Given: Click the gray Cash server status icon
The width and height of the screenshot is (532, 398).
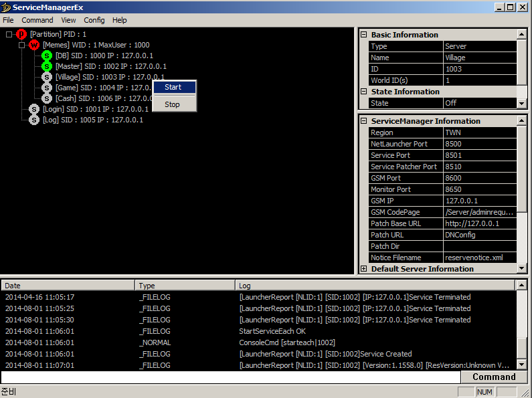Looking at the screenshot, I should [46, 98].
